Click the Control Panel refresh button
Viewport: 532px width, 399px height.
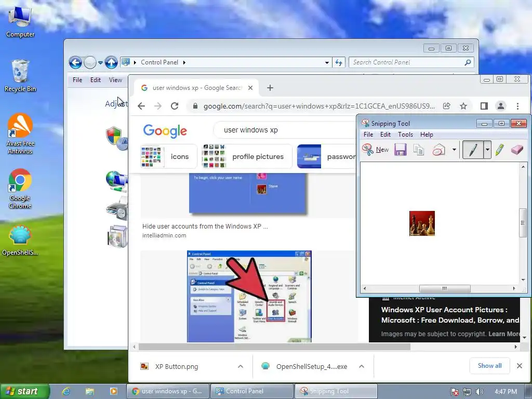[339, 62]
